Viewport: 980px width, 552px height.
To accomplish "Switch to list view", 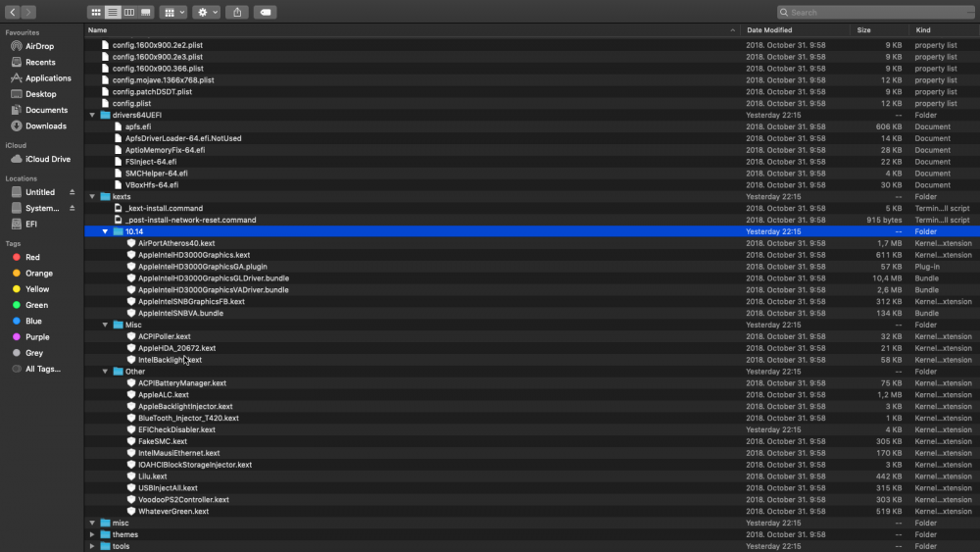I will point(113,12).
